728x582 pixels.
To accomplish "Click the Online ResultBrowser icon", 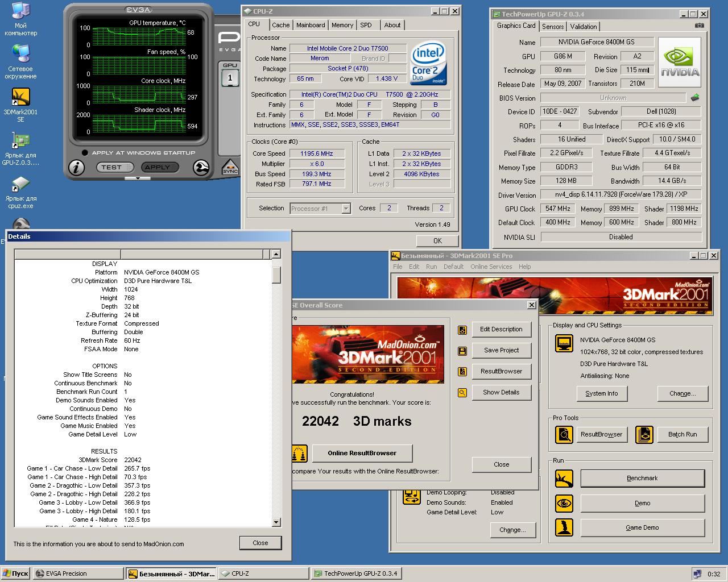I will click(x=299, y=453).
